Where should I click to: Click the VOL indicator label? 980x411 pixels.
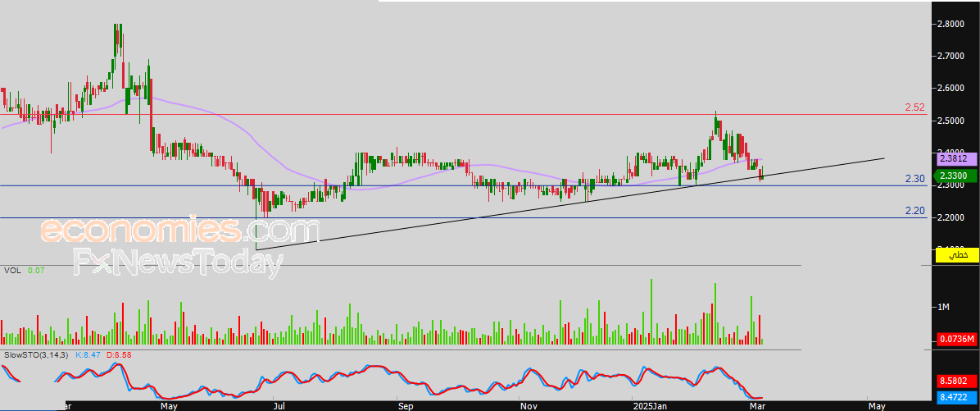(11, 271)
